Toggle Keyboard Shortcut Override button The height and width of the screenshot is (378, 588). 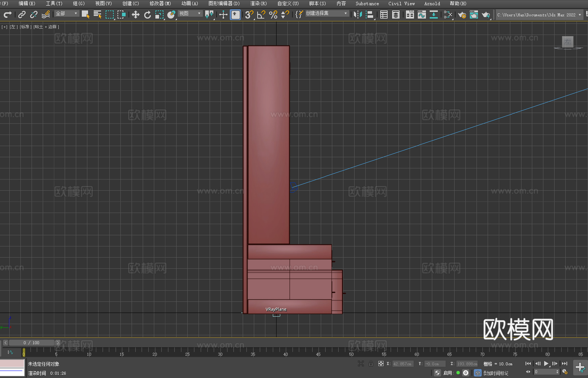(235, 14)
